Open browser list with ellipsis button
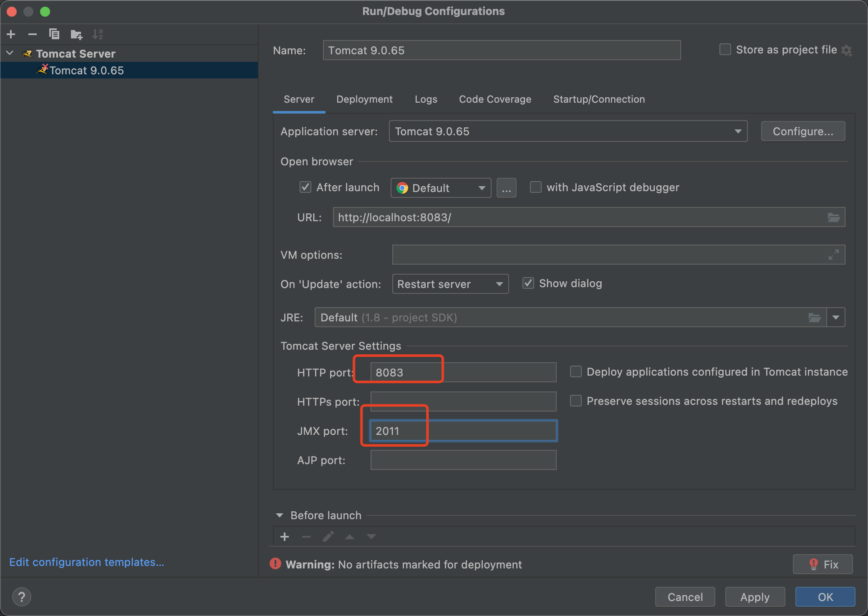The width and height of the screenshot is (868, 616). coord(507,188)
